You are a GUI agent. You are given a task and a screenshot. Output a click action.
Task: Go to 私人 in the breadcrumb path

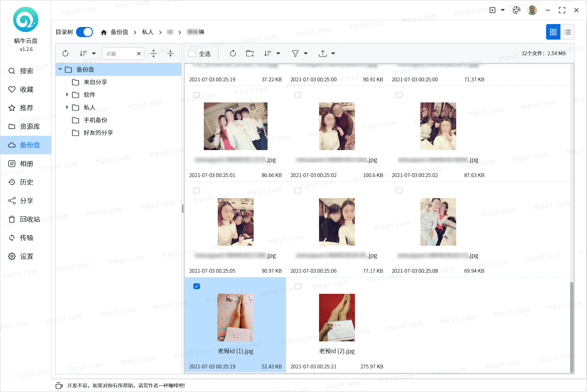tap(148, 32)
